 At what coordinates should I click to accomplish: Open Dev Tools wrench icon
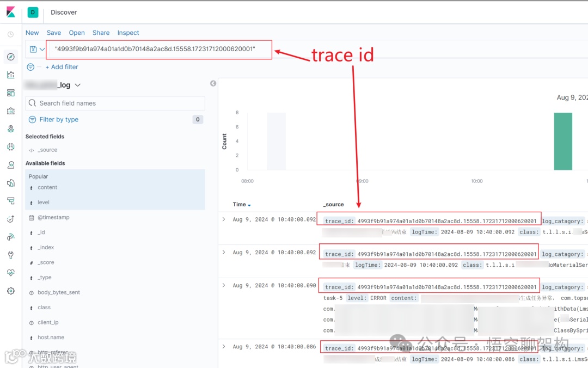point(10,255)
